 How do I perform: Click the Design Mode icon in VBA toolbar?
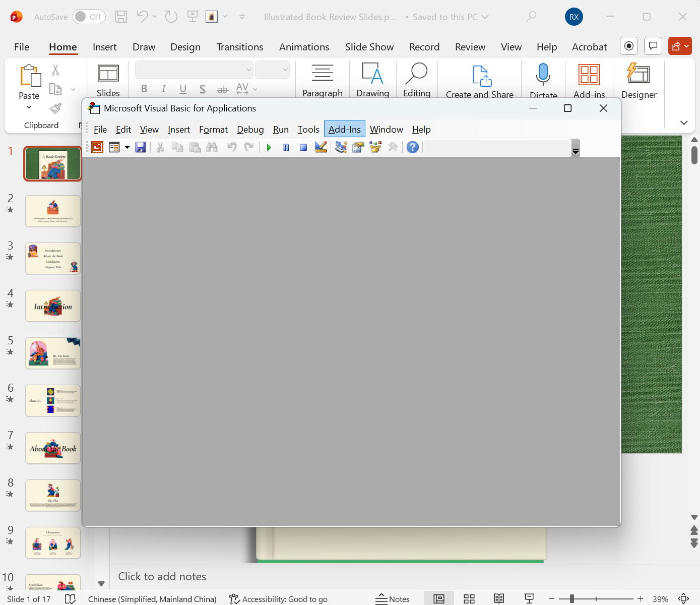click(321, 147)
